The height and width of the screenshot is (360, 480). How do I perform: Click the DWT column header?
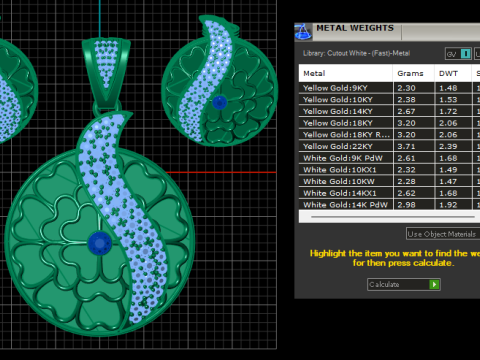click(453, 73)
